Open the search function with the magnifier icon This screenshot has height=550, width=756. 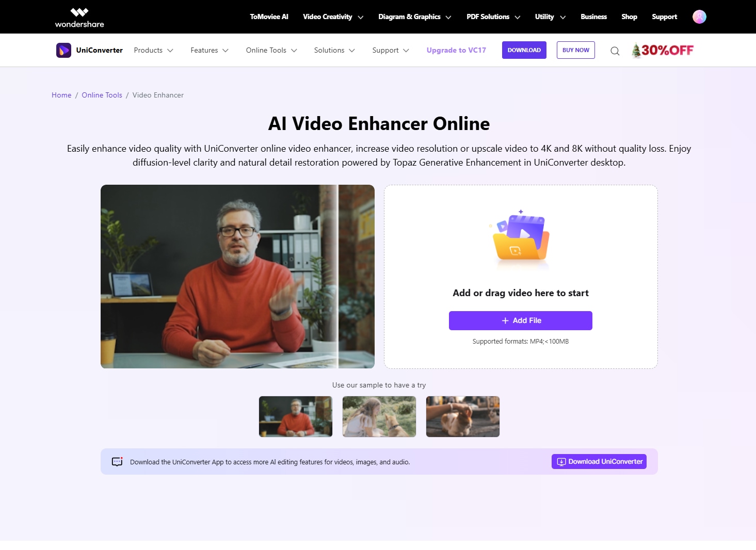615,51
